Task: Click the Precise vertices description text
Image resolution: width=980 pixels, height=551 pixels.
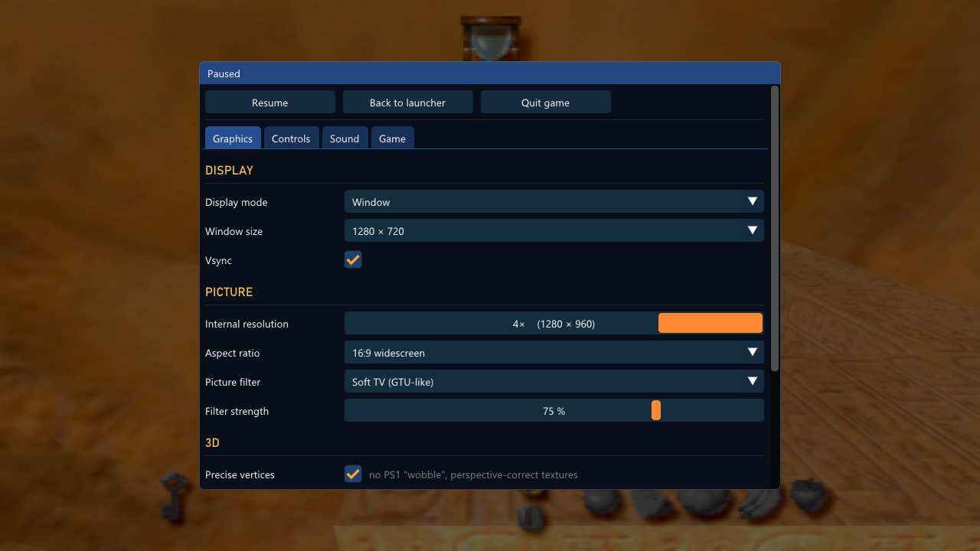Action: (473, 474)
